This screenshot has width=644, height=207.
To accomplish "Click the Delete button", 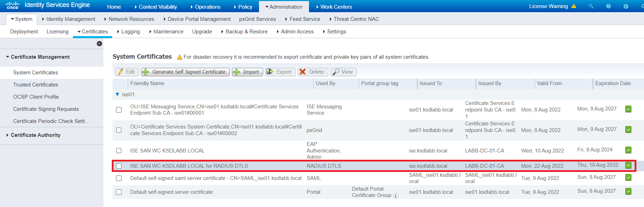I will 313,72.
